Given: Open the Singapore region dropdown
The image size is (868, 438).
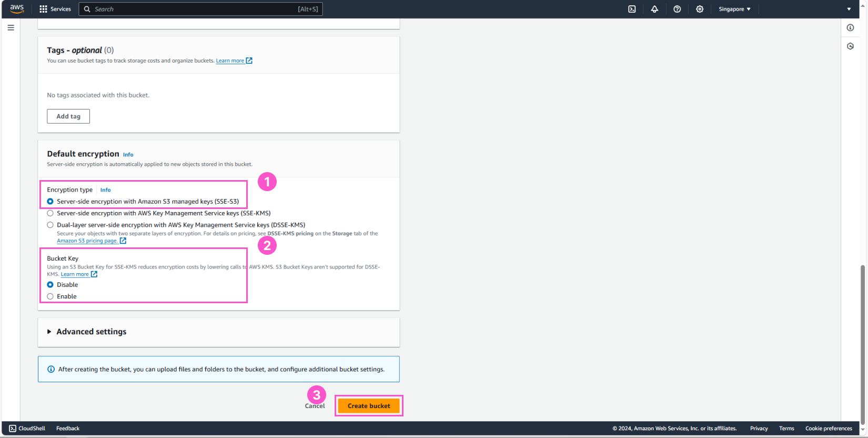Looking at the screenshot, I should (x=734, y=9).
